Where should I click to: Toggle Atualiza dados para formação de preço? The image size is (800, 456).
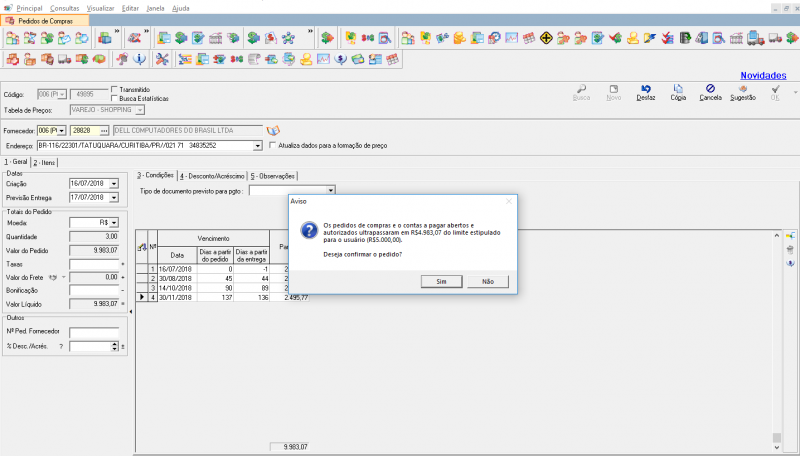(x=274, y=145)
